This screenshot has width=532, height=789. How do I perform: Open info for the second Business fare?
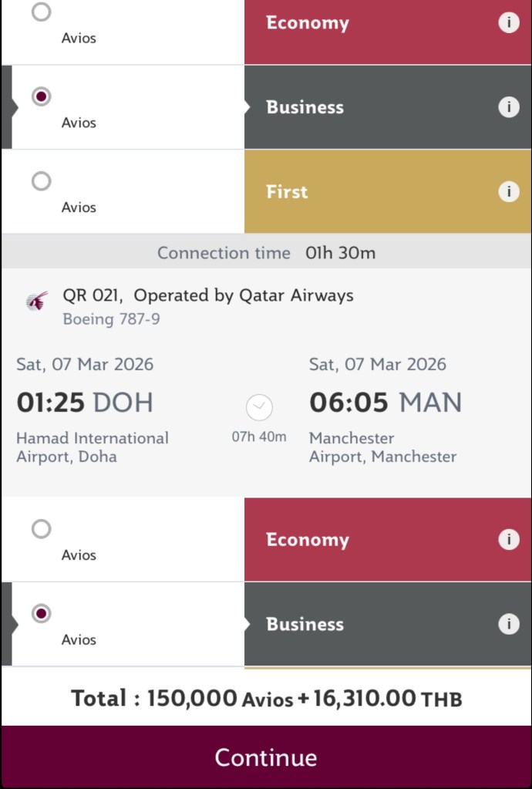pyautogui.click(x=509, y=624)
